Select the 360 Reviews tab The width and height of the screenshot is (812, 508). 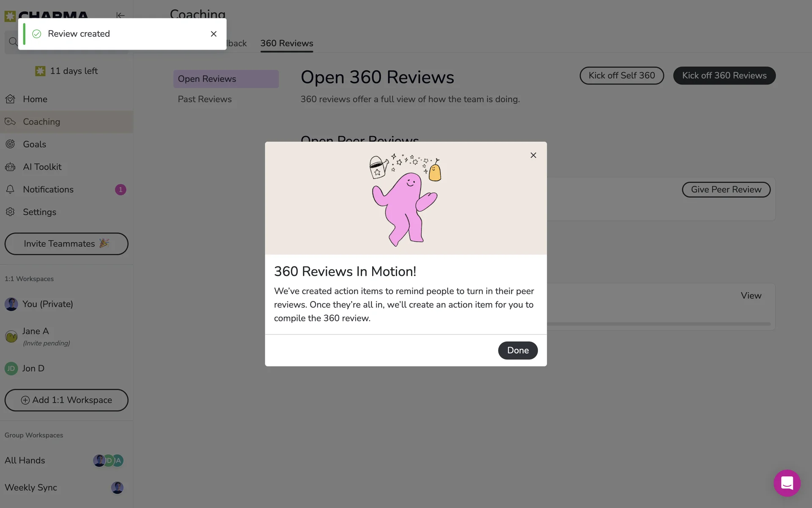coord(286,44)
